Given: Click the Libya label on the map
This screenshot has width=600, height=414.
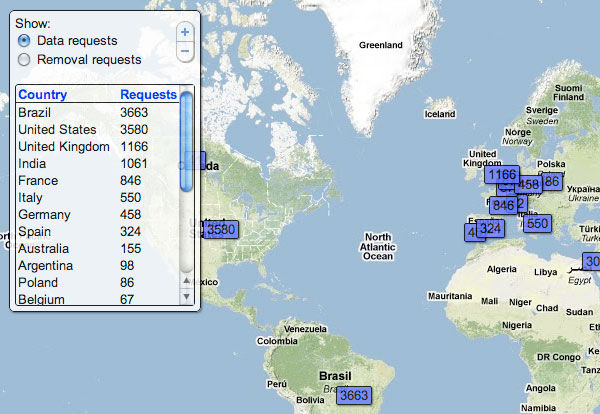Looking at the screenshot, I should tap(546, 272).
